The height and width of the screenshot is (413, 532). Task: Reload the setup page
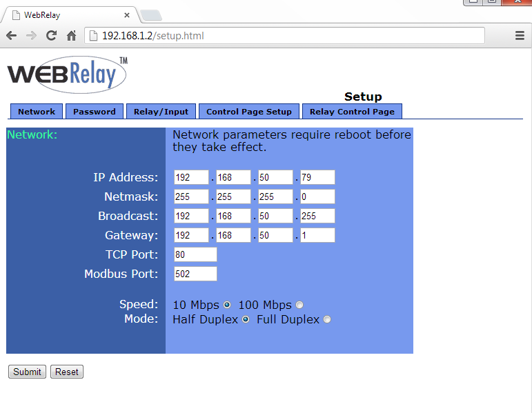[51, 36]
